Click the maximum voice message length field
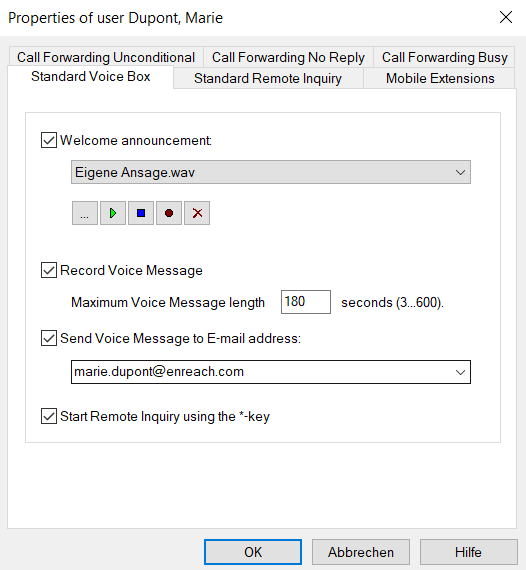 306,302
